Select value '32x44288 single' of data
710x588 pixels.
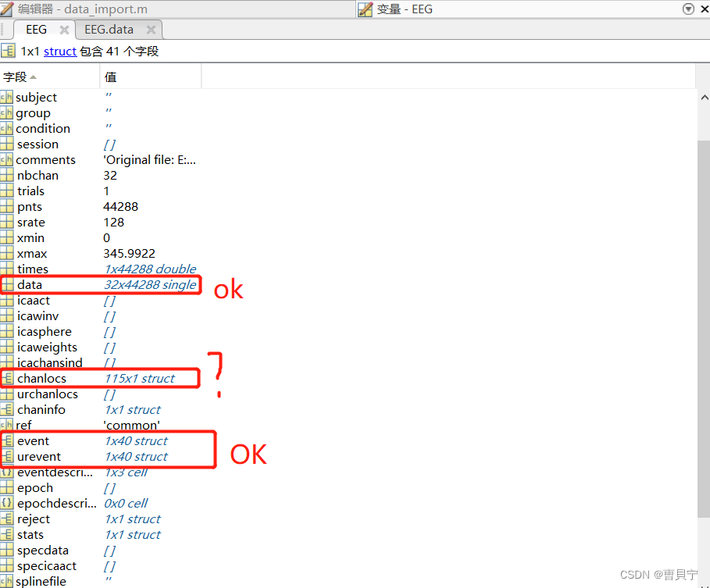pos(150,285)
